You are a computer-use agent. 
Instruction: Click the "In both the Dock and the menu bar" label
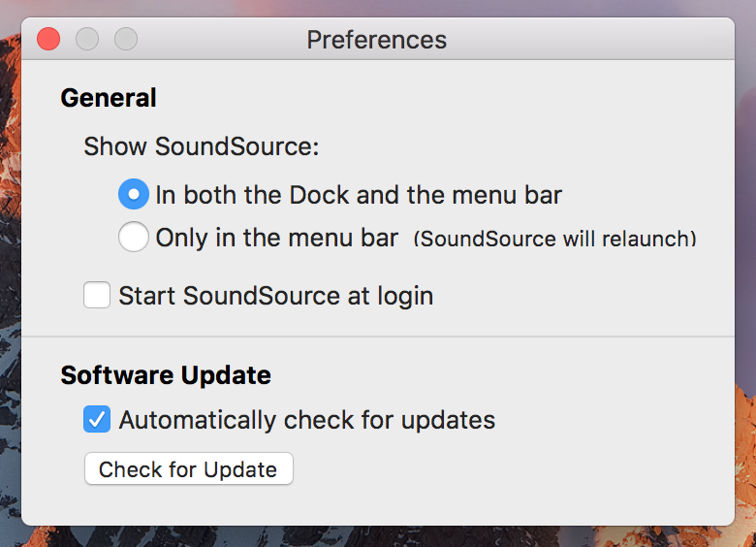[x=359, y=195]
